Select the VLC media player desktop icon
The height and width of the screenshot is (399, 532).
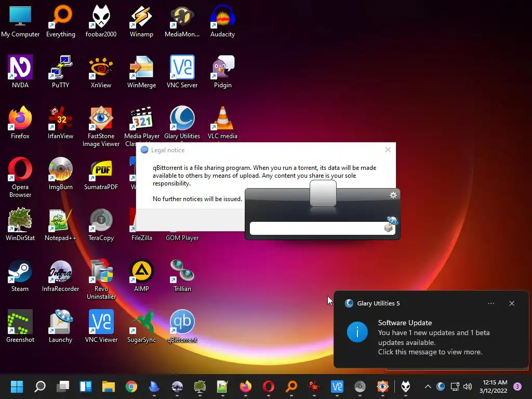tap(222, 123)
